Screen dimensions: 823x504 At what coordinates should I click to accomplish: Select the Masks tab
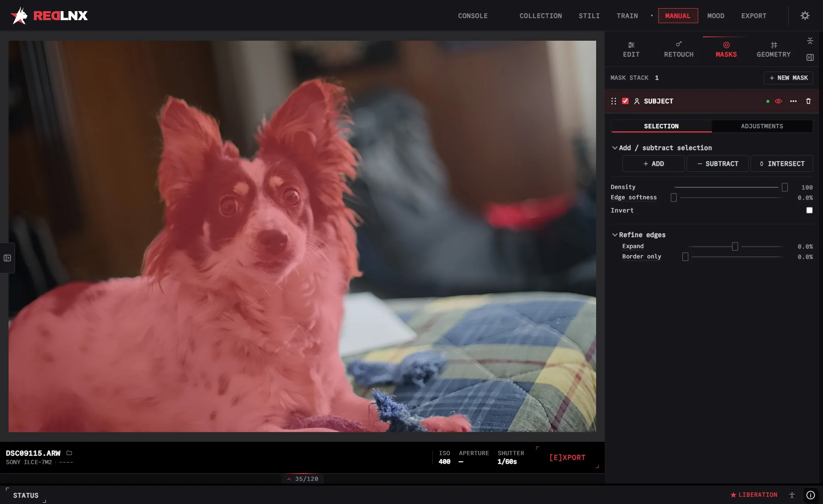(726, 50)
